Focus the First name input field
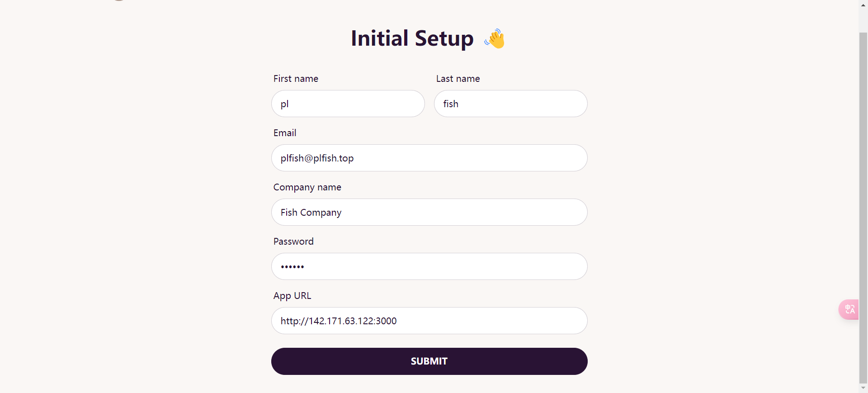 tap(348, 104)
